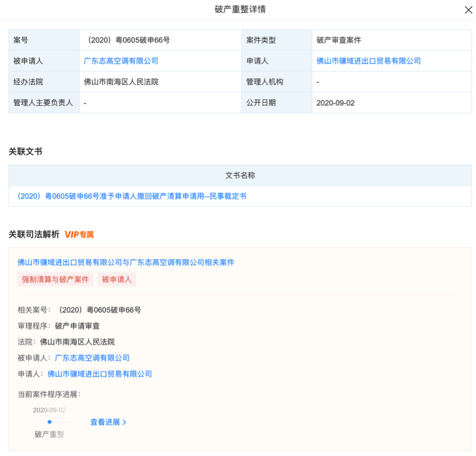Click the 2020-09-02 date above timeline
Viewport: 476px width, 456px height.
click(49, 410)
